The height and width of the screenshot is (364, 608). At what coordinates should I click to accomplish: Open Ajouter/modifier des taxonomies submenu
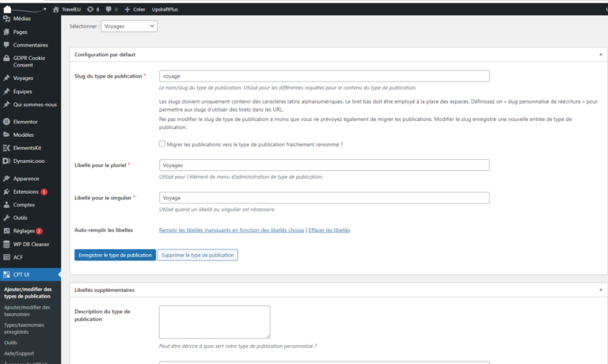(27, 311)
